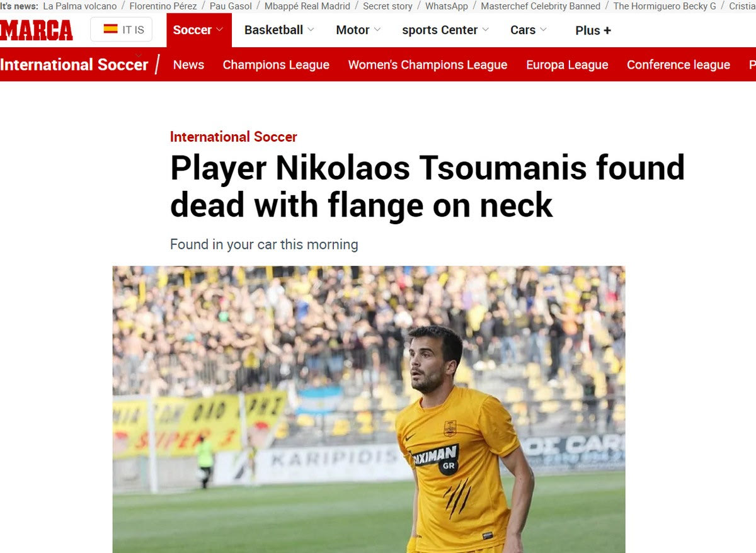Screen dimensions: 756x553
Task: Click the Plus + menu item
Action: pos(593,30)
